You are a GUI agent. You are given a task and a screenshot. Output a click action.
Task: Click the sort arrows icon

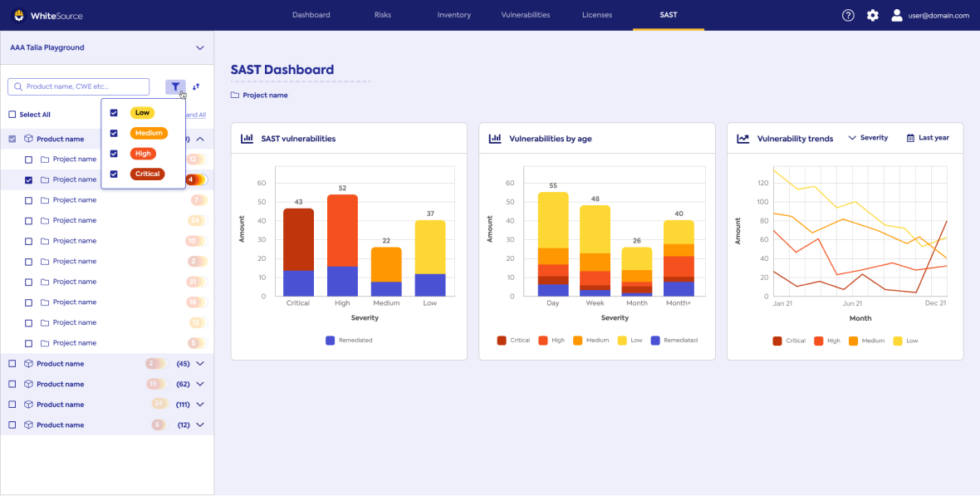click(x=196, y=86)
